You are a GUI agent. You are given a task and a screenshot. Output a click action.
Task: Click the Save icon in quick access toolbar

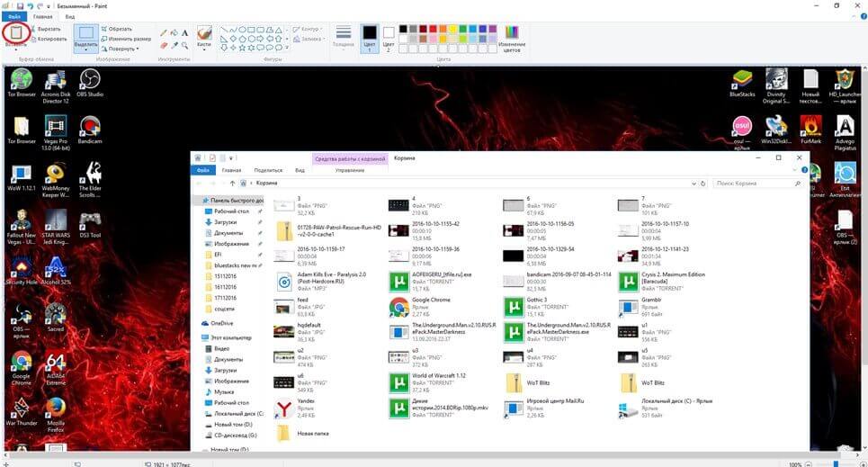tap(19, 5)
